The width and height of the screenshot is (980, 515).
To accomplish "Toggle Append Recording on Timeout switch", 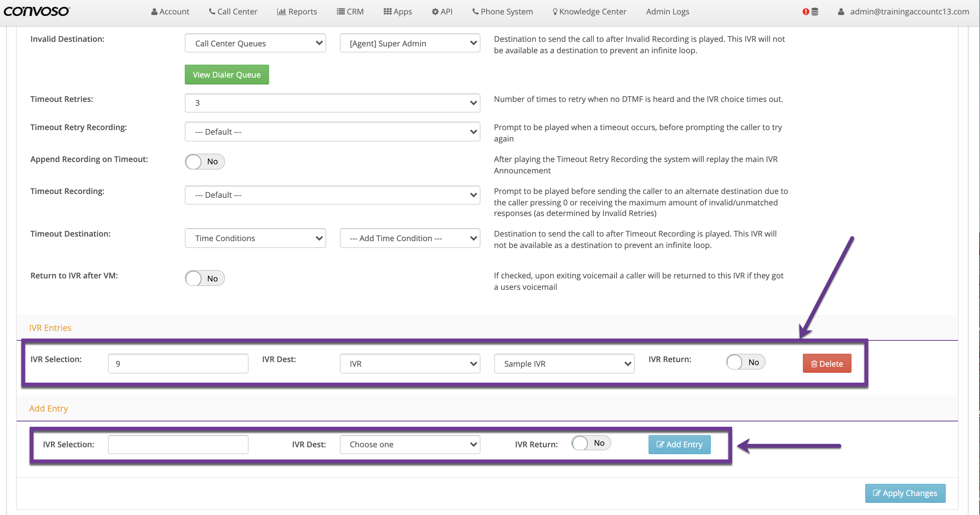I will (205, 161).
